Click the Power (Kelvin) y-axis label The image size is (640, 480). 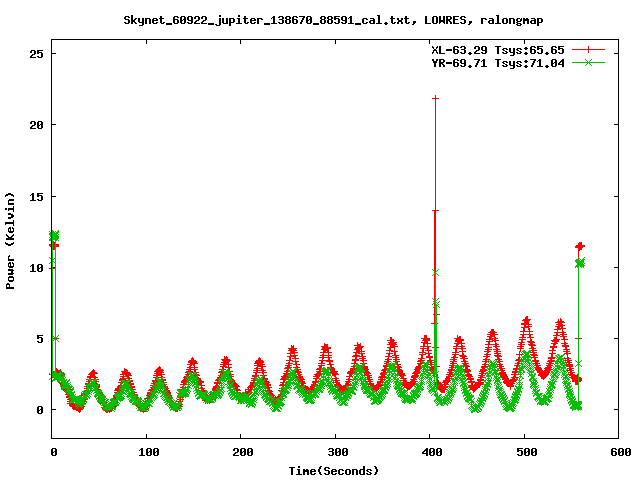coord(10,241)
